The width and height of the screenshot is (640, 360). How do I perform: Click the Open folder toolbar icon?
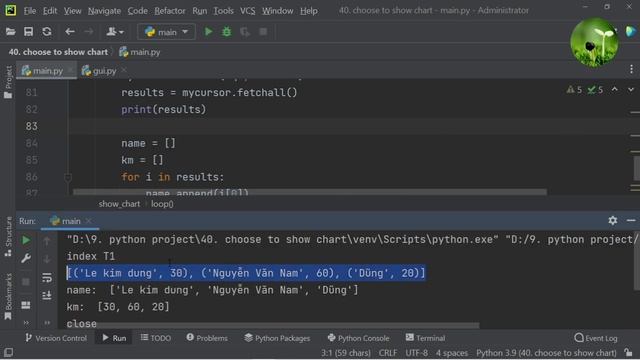tap(11, 31)
